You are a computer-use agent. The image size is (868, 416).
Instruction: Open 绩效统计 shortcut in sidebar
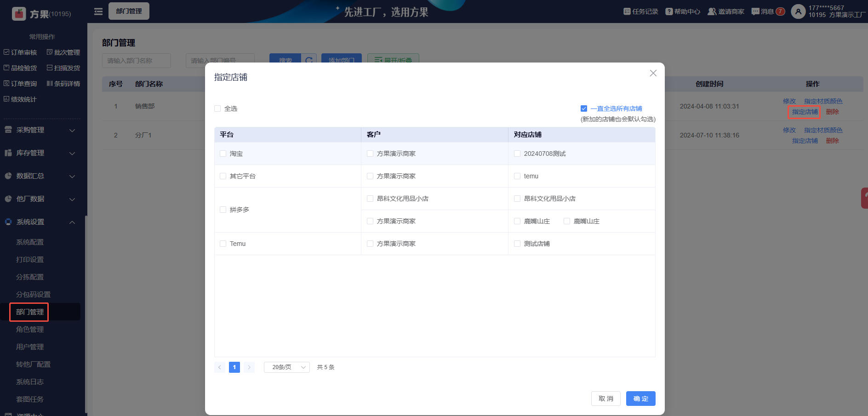pyautogui.click(x=20, y=99)
